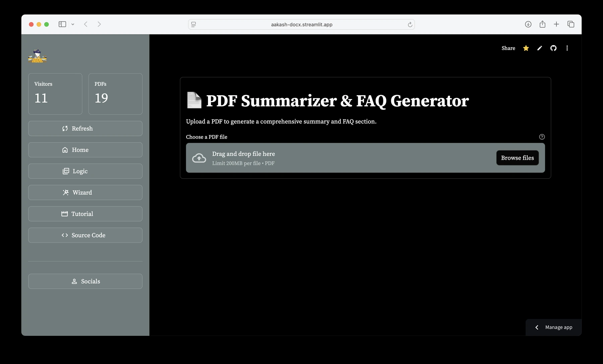Click the Visitors count card
The image size is (603, 364).
click(x=55, y=94)
